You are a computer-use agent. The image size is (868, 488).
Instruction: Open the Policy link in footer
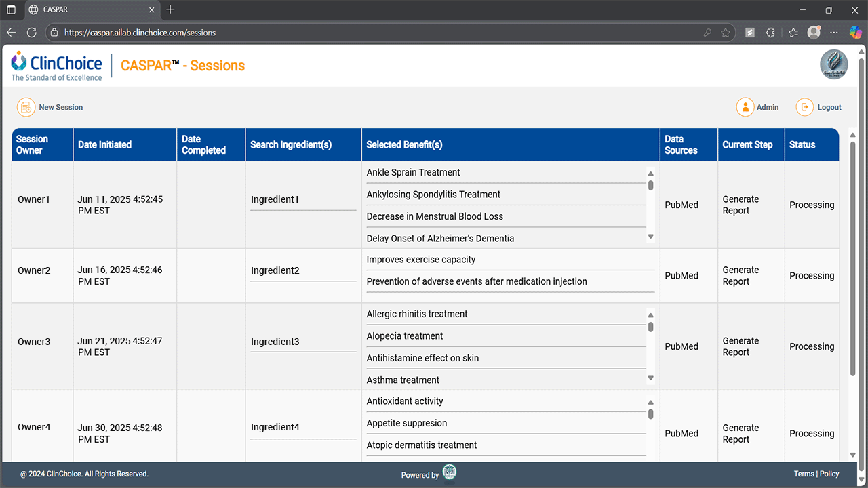(x=829, y=474)
